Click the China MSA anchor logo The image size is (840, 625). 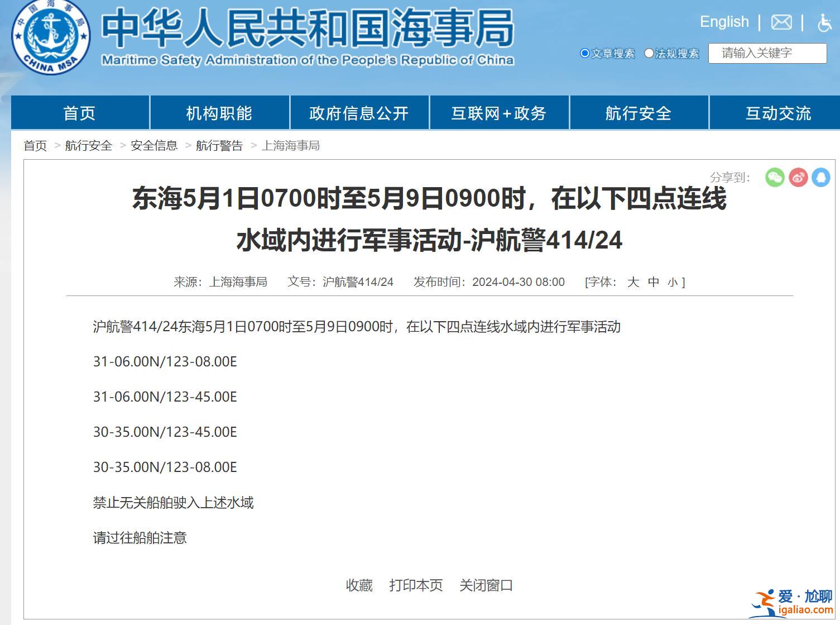[x=51, y=37]
